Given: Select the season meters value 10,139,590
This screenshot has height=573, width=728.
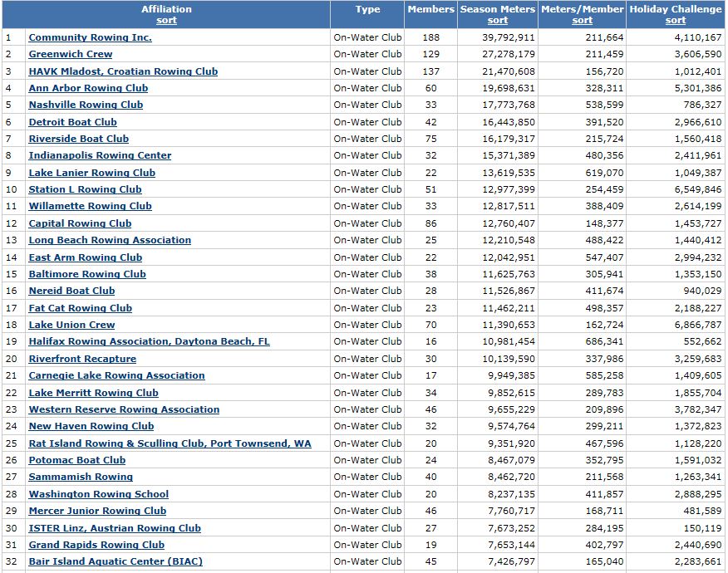Looking at the screenshot, I should pyautogui.click(x=509, y=359).
